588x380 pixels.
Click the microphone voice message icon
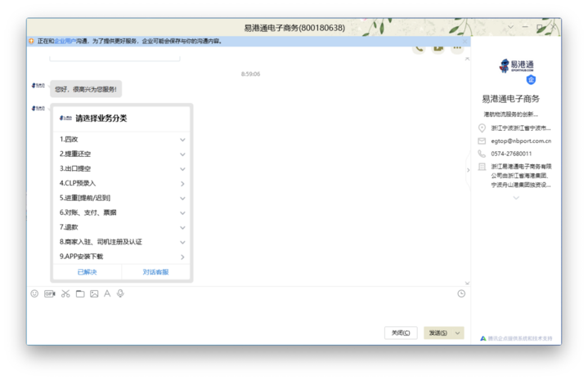pos(120,293)
